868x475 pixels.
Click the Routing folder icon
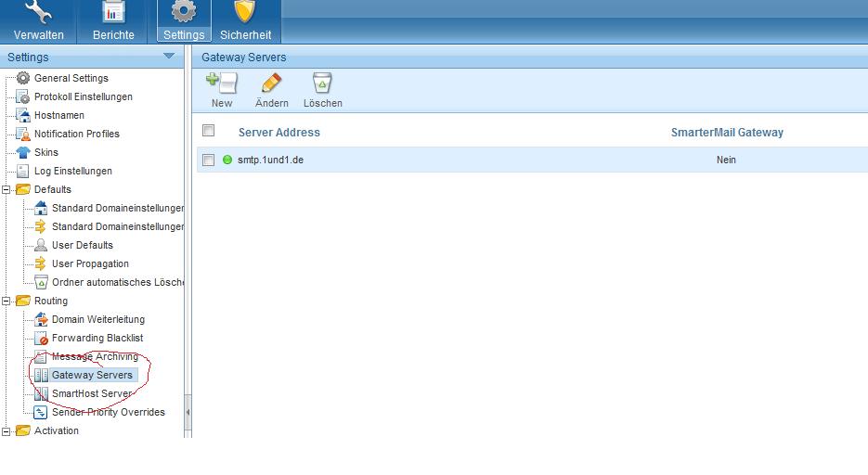22,301
